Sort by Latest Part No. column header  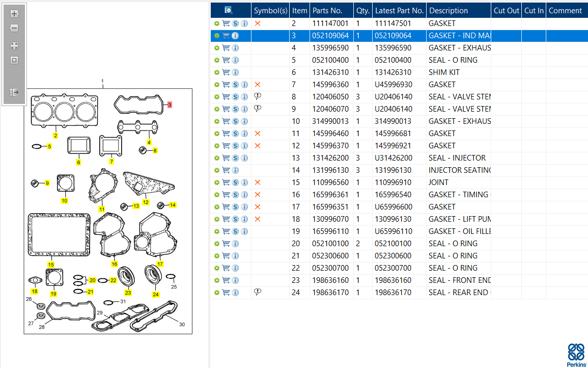pyautogui.click(x=399, y=11)
